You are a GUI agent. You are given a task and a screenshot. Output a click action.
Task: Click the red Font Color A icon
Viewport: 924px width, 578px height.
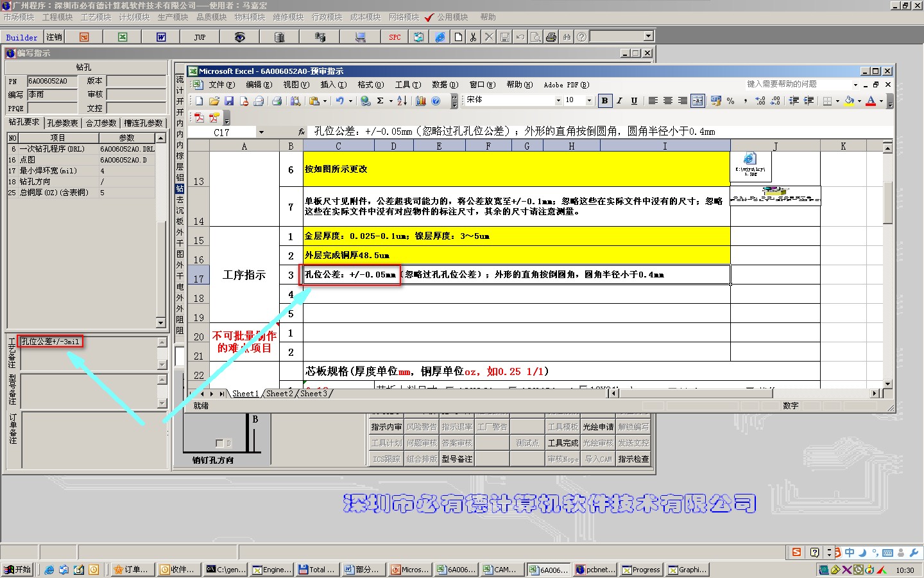871,101
